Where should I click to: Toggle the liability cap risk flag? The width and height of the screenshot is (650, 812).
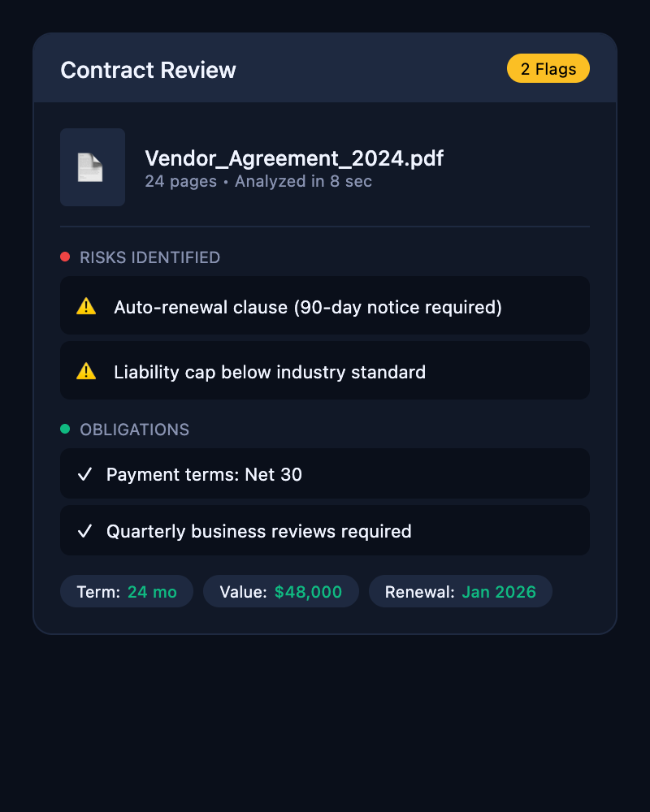325,371
